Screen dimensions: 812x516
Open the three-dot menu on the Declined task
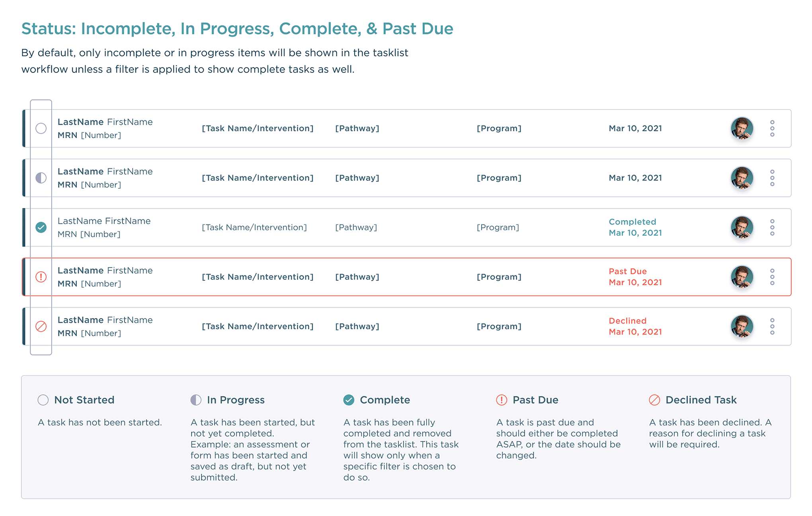[x=773, y=326]
